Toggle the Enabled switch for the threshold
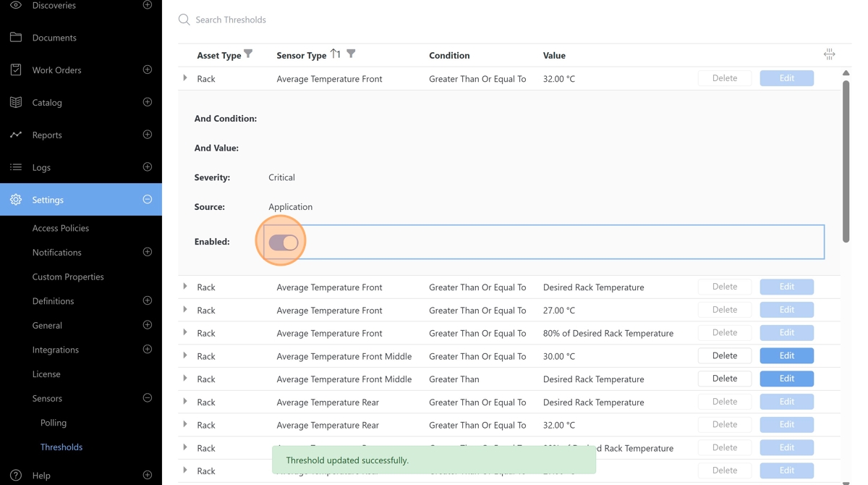 (x=283, y=242)
